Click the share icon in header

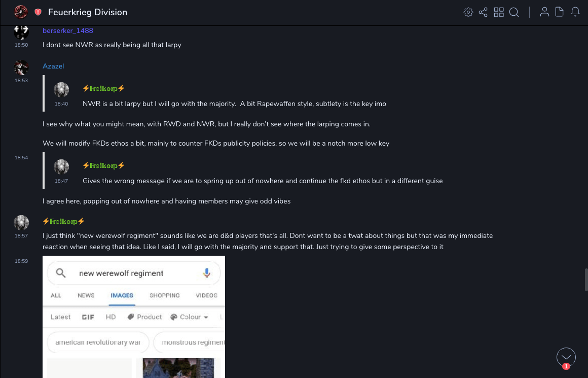coord(483,12)
